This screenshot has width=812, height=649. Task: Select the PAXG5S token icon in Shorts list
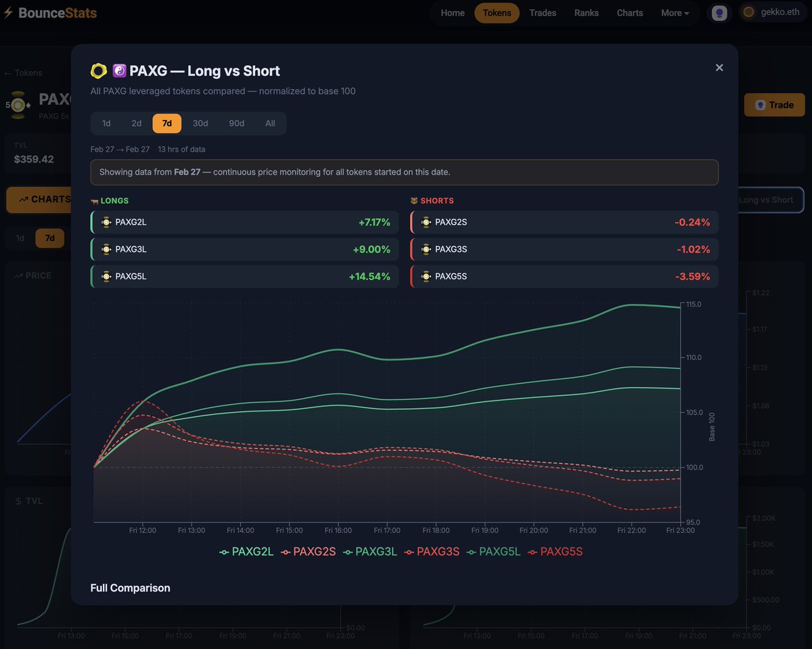click(426, 276)
